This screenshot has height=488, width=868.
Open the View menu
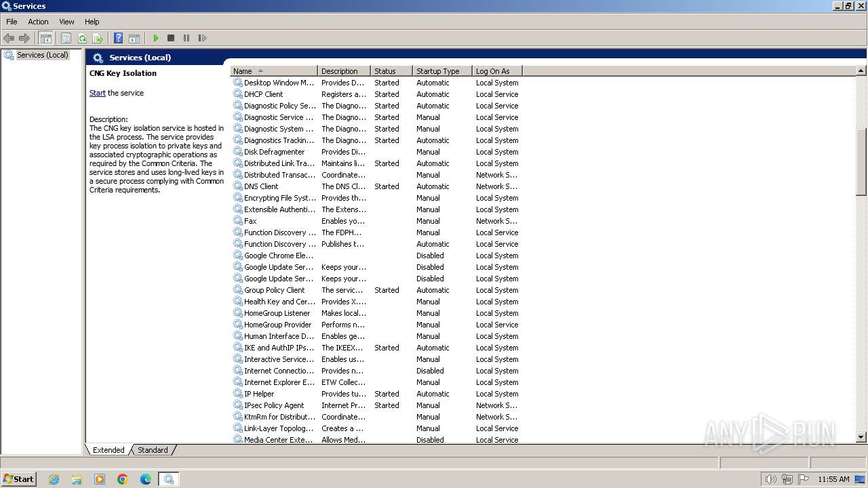coord(66,22)
